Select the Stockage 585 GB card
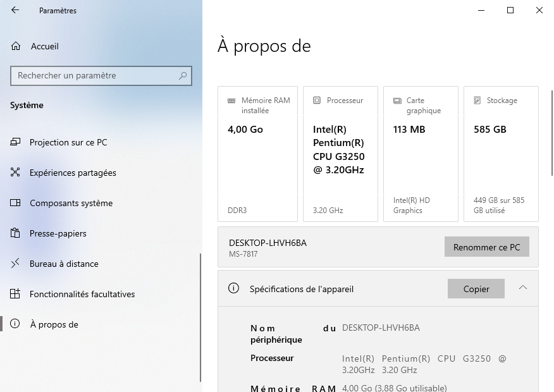This screenshot has height=392, width=554. 501,154
